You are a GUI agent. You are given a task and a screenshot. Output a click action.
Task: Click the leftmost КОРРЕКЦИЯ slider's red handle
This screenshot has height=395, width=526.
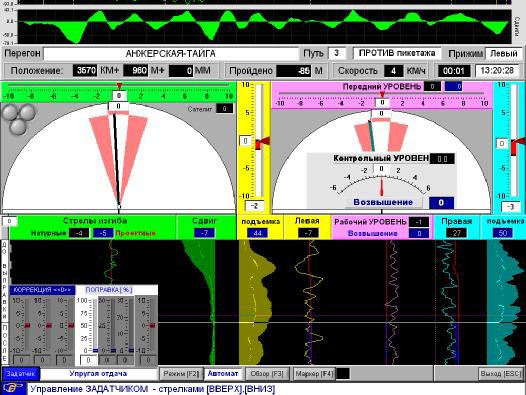(x=28, y=326)
